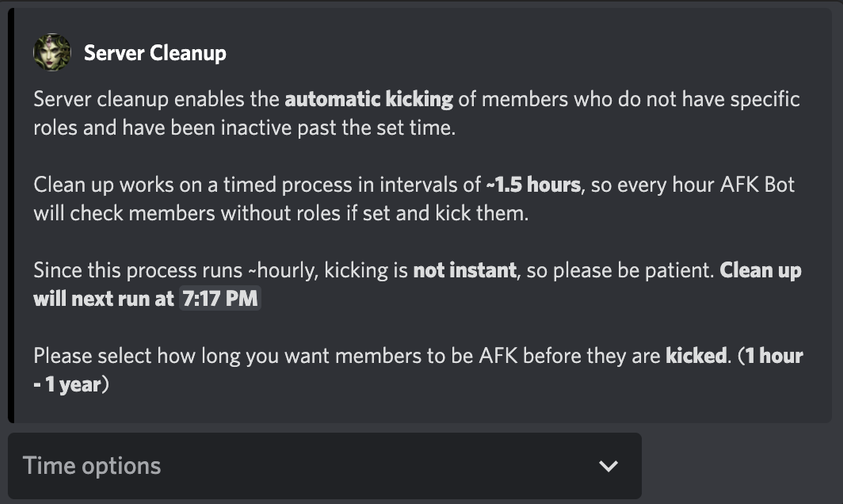Click the bold not instant text
Screen dimensions: 843x504
click(x=465, y=270)
